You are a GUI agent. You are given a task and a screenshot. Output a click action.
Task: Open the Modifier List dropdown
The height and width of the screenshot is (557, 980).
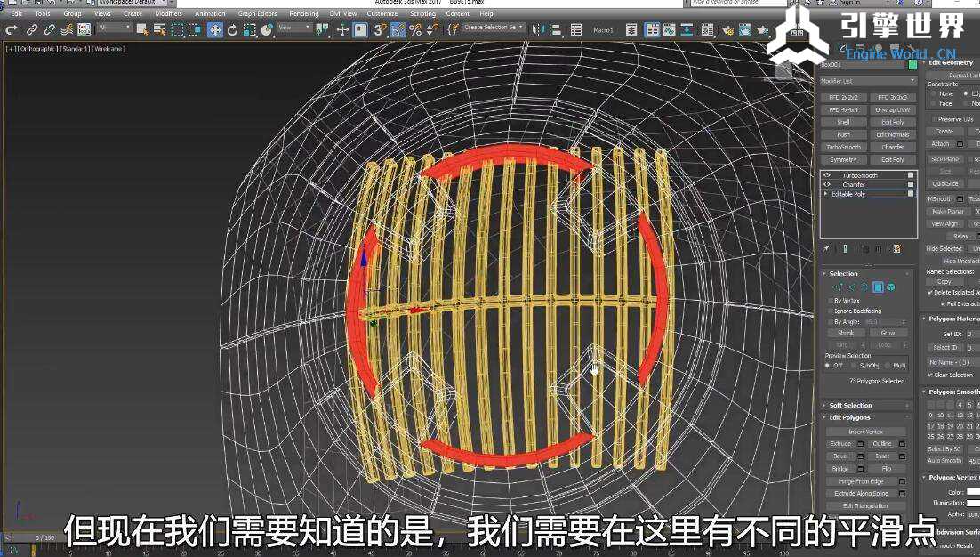coord(868,81)
